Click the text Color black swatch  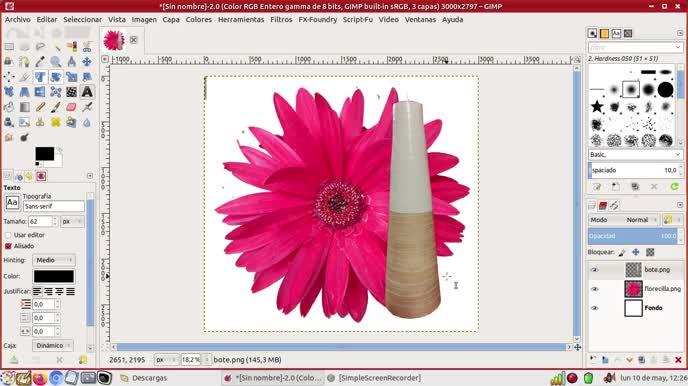pos(54,276)
